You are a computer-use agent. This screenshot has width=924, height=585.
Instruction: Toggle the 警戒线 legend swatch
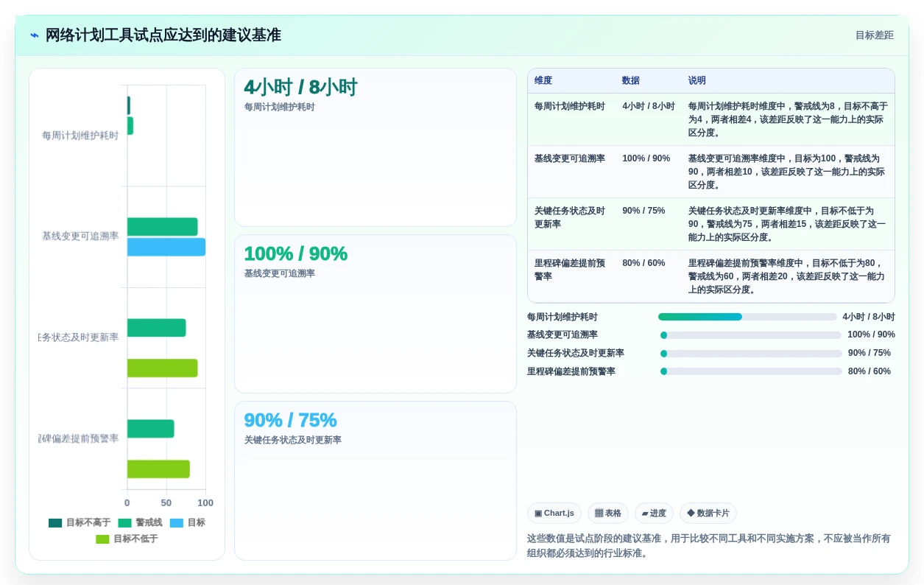pyautogui.click(x=124, y=522)
